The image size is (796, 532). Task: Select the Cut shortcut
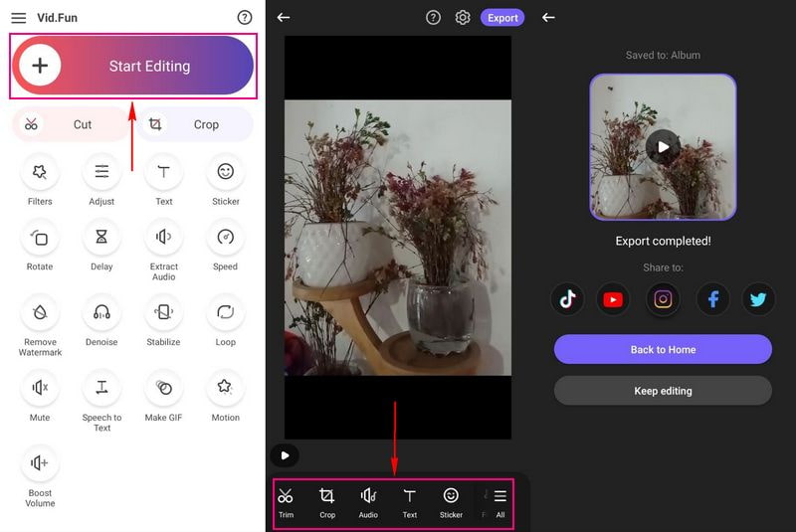[x=71, y=124]
